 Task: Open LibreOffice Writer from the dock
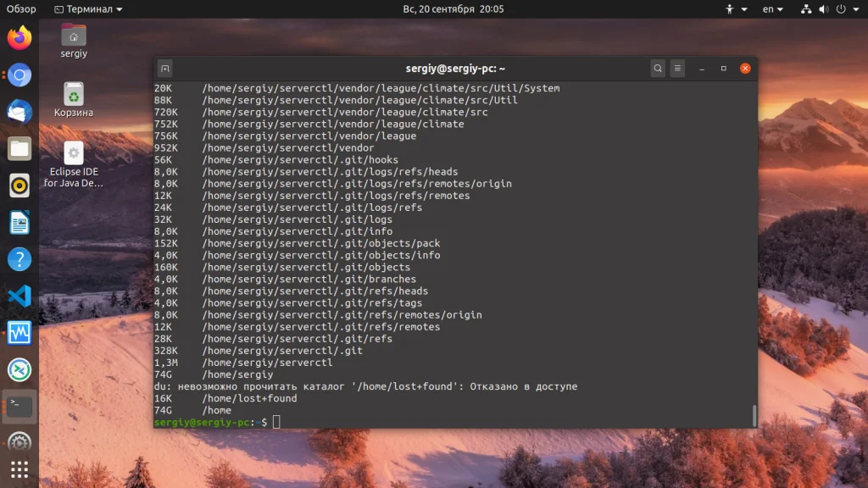click(x=19, y=223)
